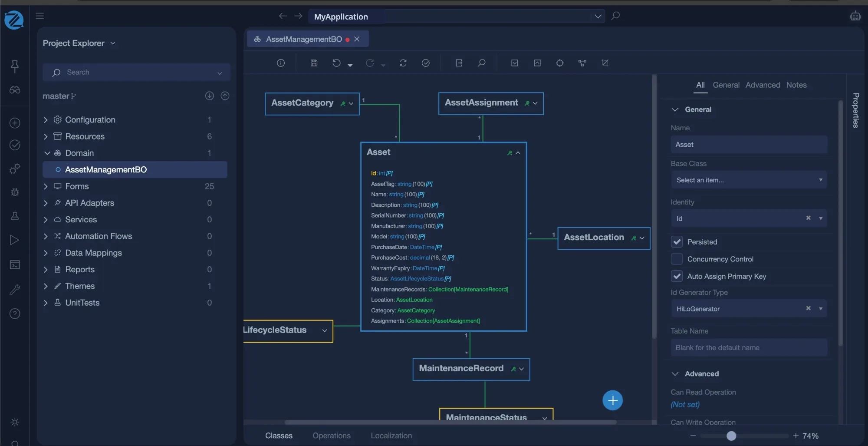
Task: Click the run/play icon in left sidebar
Action: tap(14, 240)
